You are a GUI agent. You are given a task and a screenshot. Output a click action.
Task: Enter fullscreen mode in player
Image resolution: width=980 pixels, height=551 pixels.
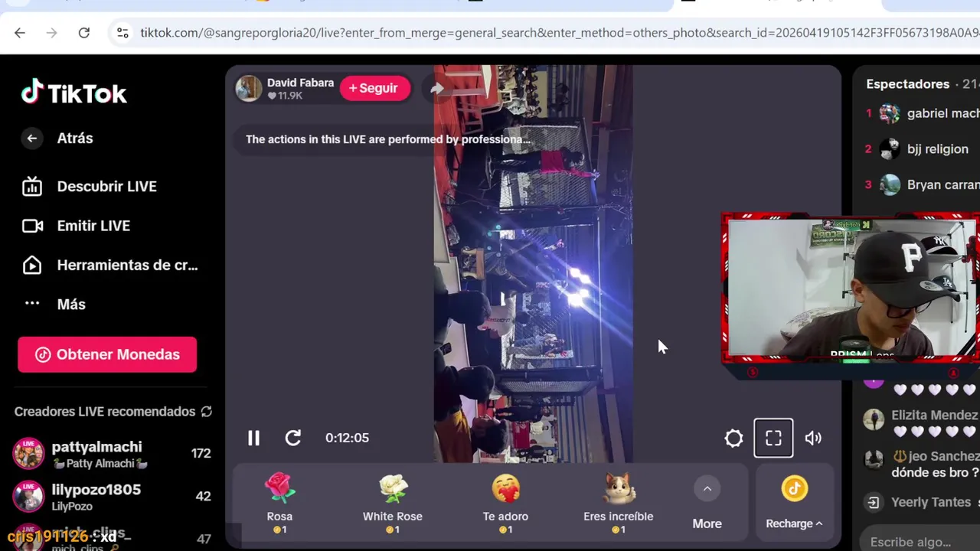click(x=773, y=438)
